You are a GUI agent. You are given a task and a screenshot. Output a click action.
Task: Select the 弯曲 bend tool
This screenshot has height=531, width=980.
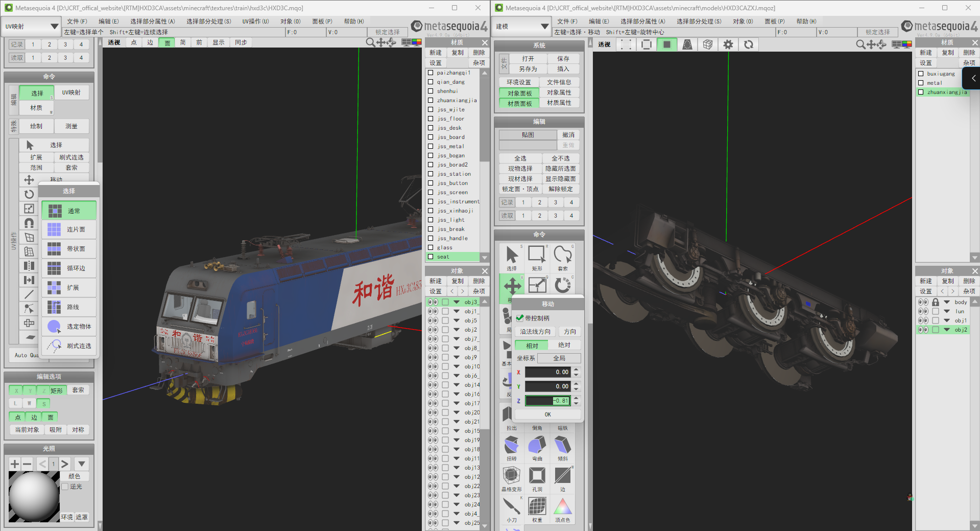537,448
